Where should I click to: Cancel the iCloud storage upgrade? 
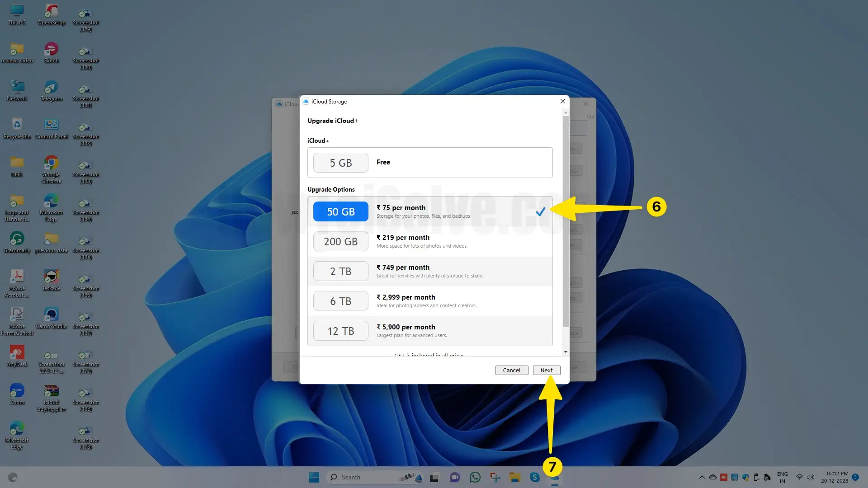pyautogui.click(x=511, y=370)
